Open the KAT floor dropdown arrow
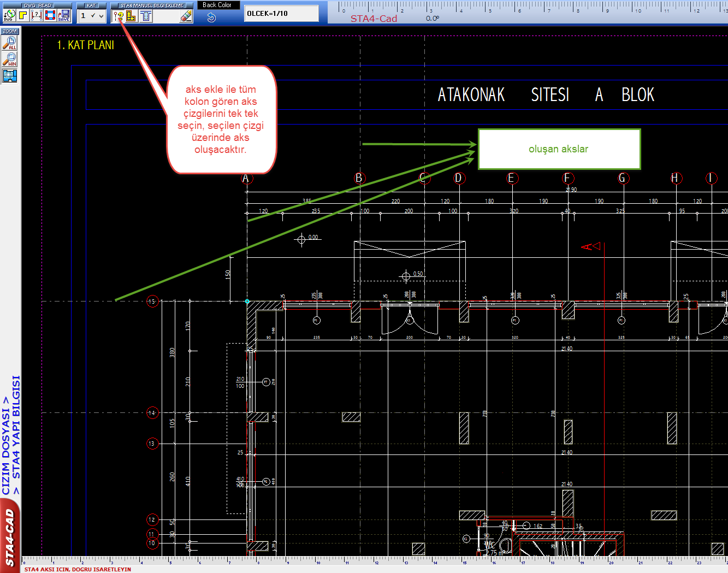 [101, 16]
